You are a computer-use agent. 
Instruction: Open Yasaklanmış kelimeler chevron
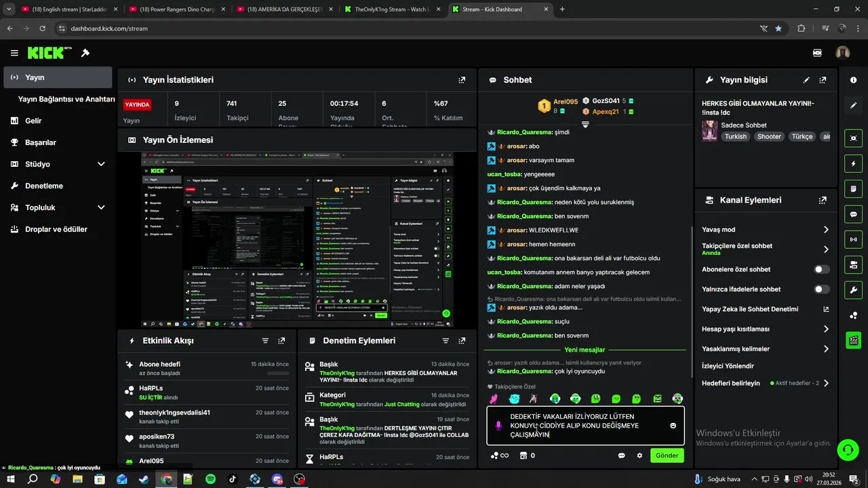[x=826, y=349]
